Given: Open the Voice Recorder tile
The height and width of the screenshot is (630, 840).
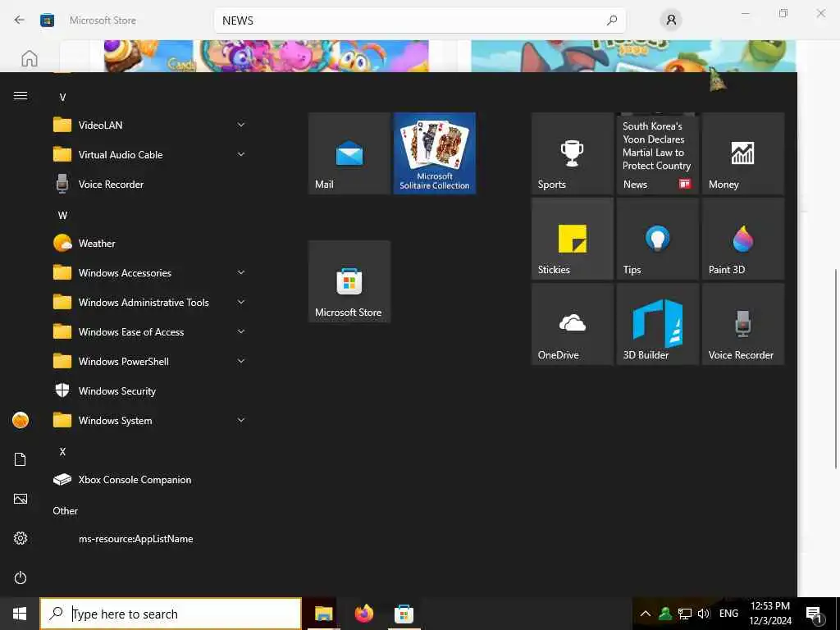Looking at the screenshot, I should pos(742,323).
